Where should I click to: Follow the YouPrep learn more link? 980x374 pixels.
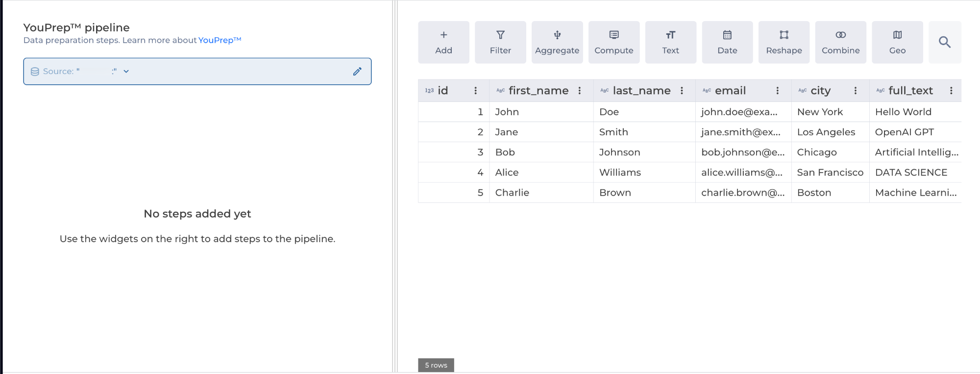pos(220,40)
